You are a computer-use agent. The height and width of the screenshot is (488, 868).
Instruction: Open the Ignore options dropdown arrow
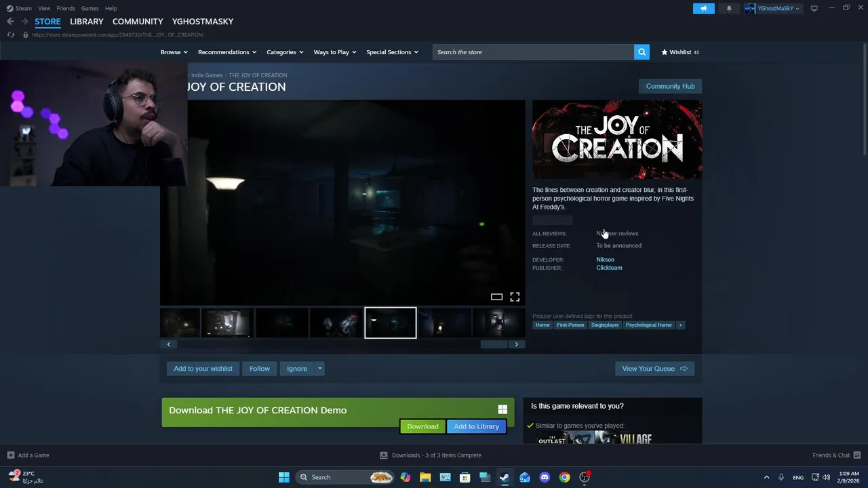(x=319, y=369)
